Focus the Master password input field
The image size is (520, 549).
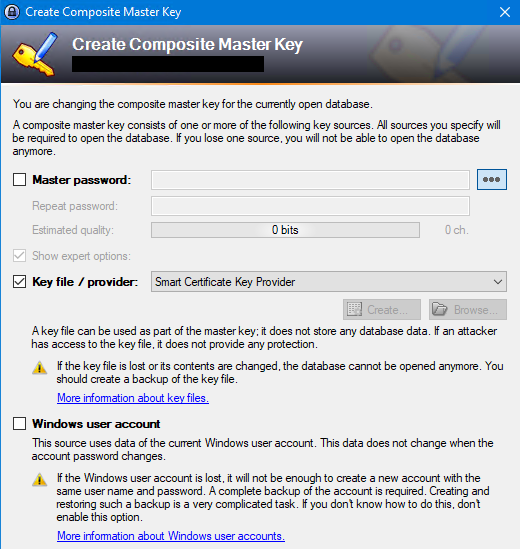(310, 180)
